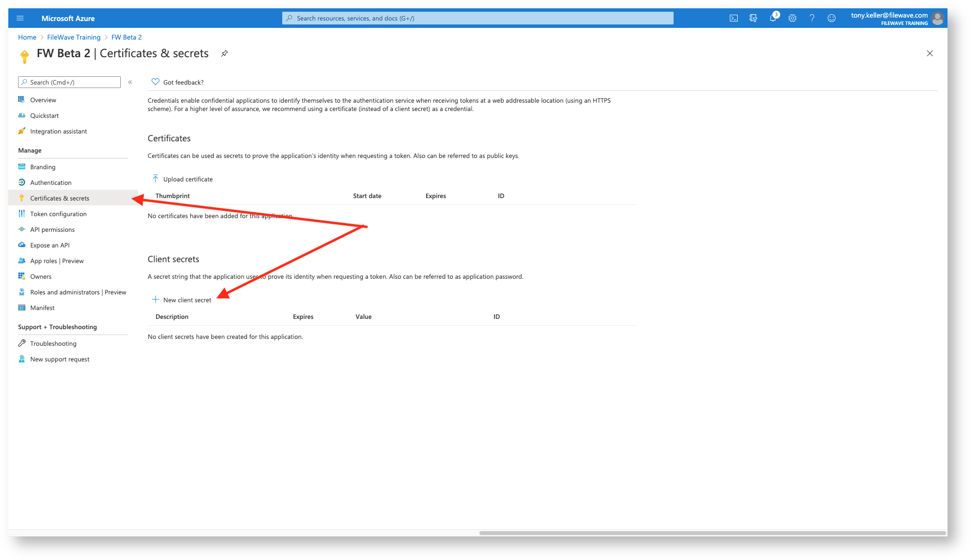This screenshot has height=560, width=971.
Task: Open the hamburger portal menu
Action: (x=20, y=19)
